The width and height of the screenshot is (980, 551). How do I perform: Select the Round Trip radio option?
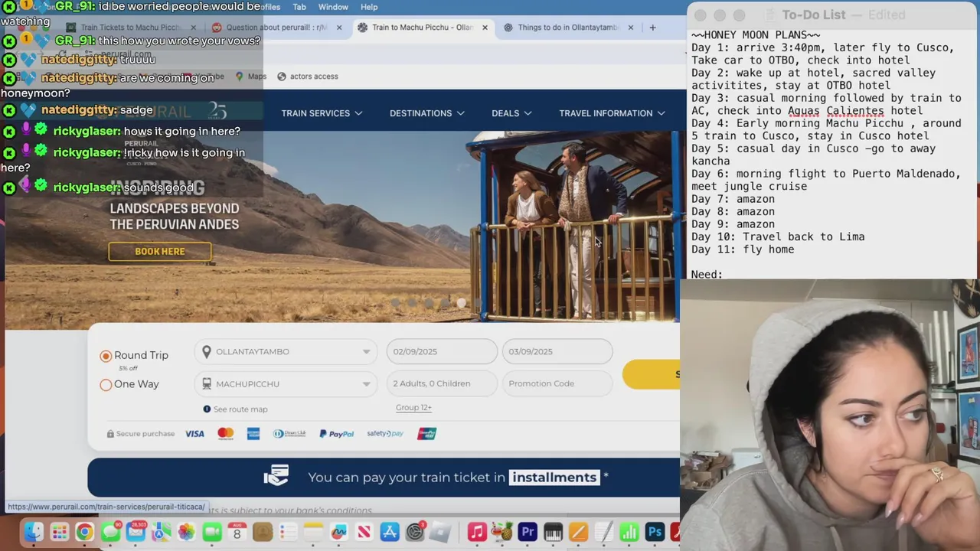tap(106, 355)
